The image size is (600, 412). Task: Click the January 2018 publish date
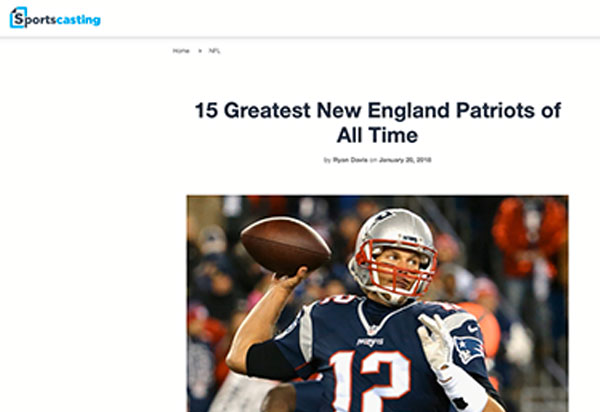point(405,160)
